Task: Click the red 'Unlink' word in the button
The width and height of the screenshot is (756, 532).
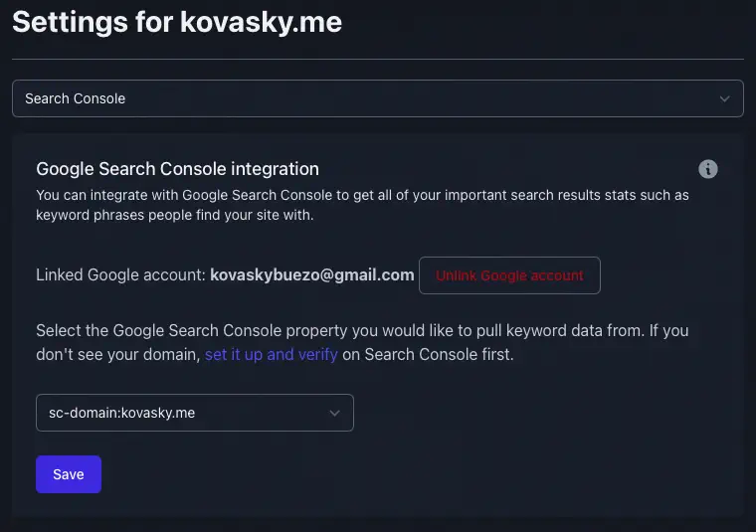Action: coord(456,275)
